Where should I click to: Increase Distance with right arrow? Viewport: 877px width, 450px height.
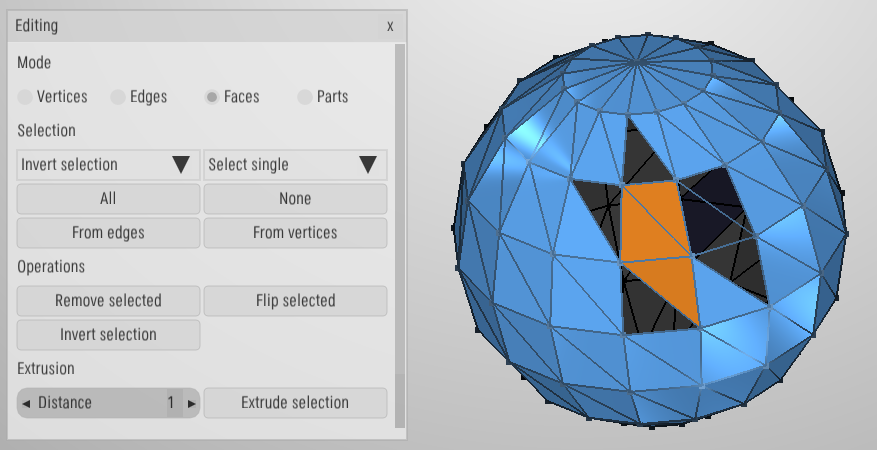coord(192,403)
